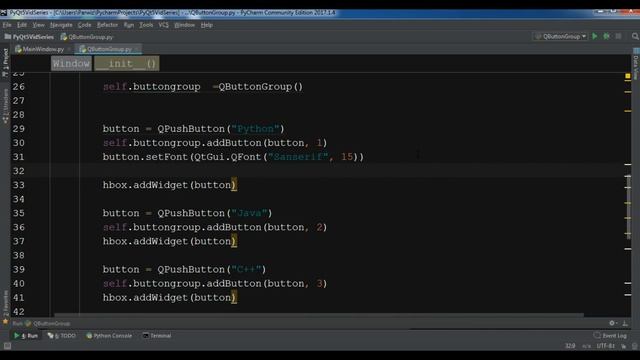Click the n/a line separator selector

(x=587, y=346)
